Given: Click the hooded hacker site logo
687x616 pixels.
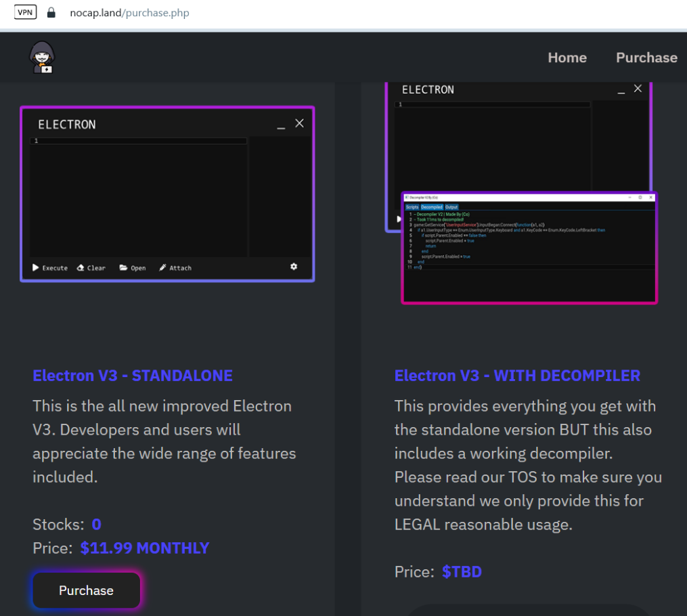Looking at the screenshot, I should tap(43, 58).
